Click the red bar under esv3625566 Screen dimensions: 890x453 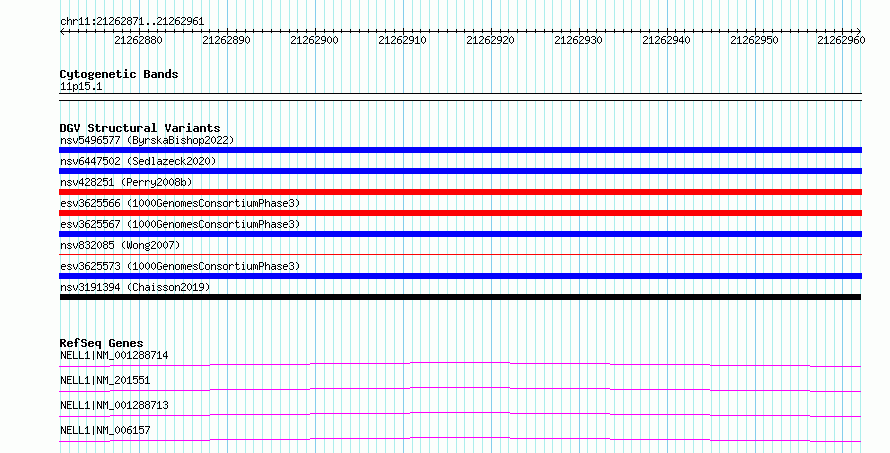pos(460,213)
